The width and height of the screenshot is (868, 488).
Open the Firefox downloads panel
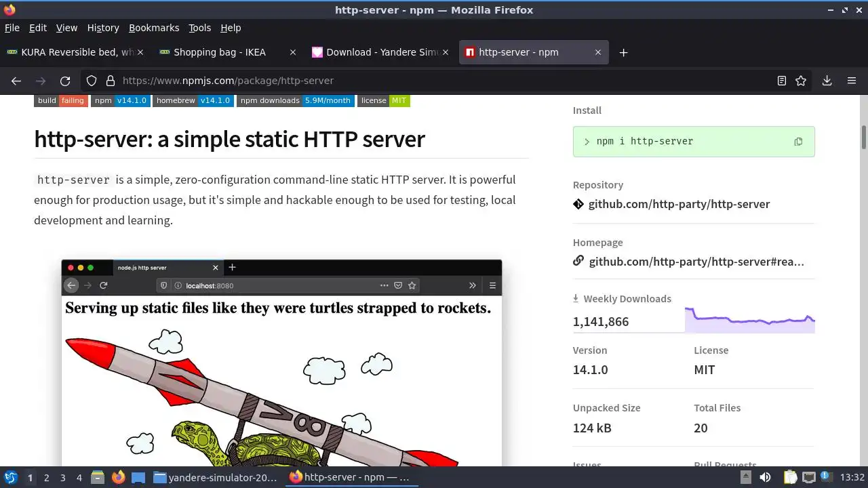[827, 81]
